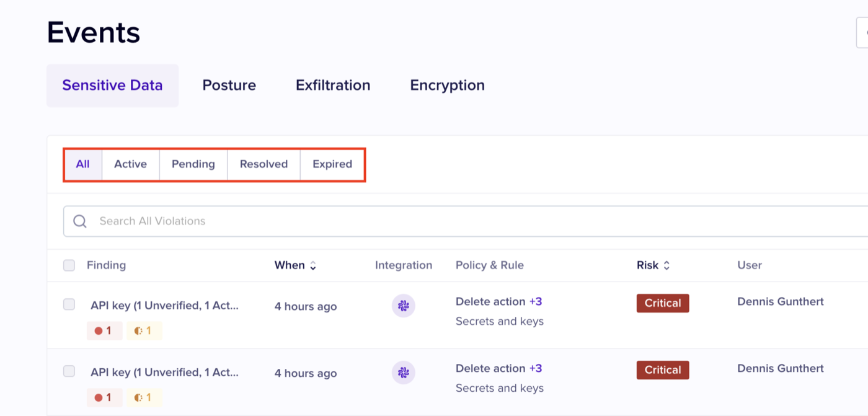Filter by Resolved status

(263, 164)
